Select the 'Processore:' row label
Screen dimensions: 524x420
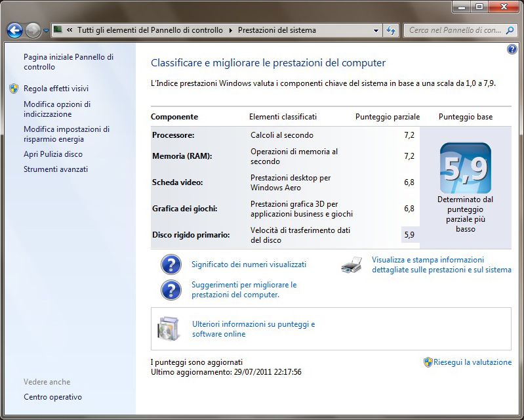[173, 135]
